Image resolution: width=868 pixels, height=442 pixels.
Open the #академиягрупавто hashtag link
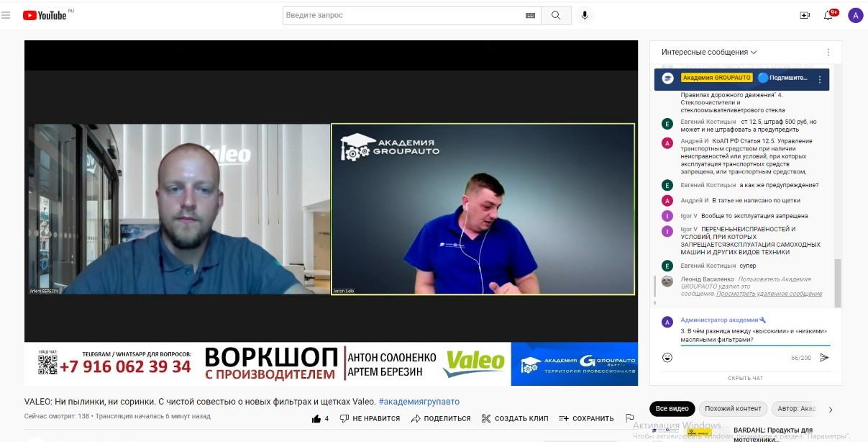tap(419, 402)
